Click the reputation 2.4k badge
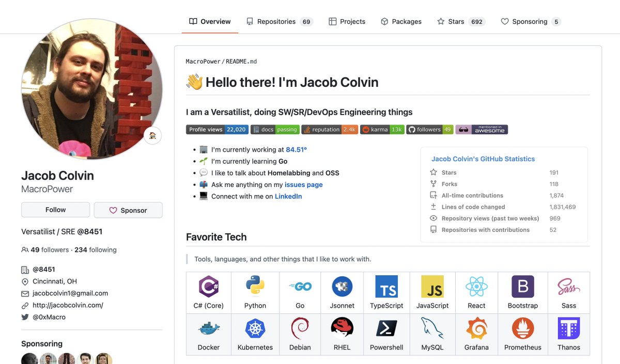The image size is (620, 364). (x=330, y=130)
